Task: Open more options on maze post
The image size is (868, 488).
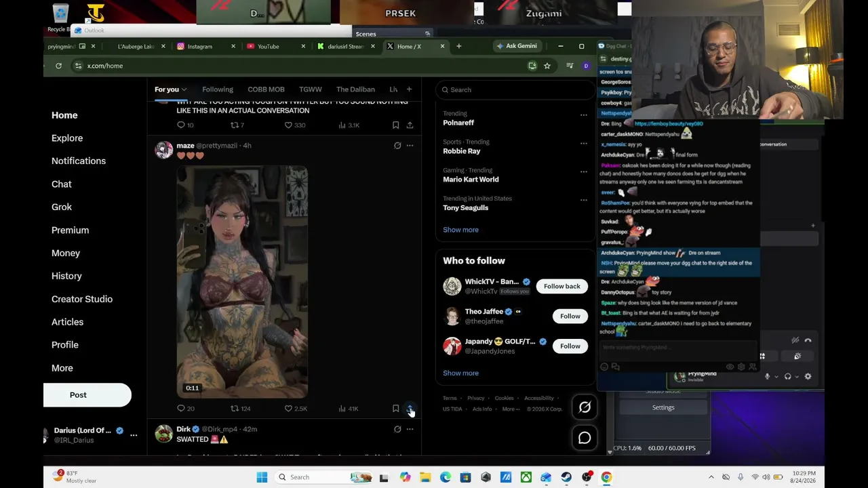Action: tap(410, 146)
